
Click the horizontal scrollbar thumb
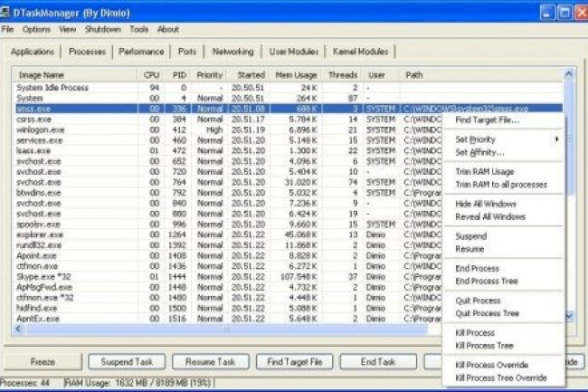tap(226, 329)
